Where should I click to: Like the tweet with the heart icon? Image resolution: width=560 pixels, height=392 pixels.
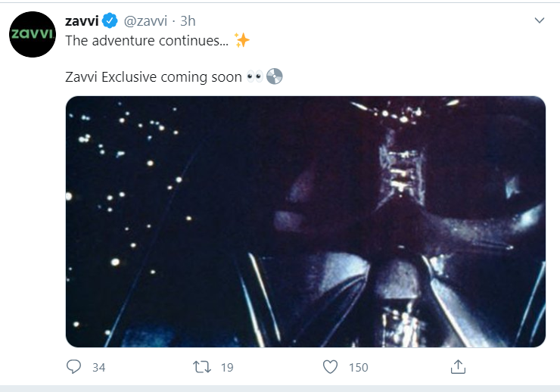coord(330,367)
